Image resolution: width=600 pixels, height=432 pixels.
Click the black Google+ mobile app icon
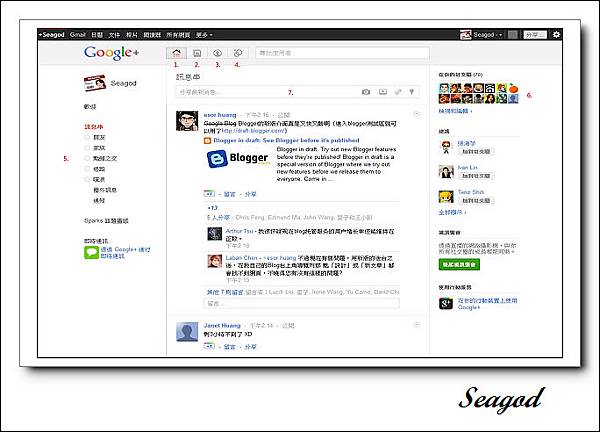tap(446, 303)
